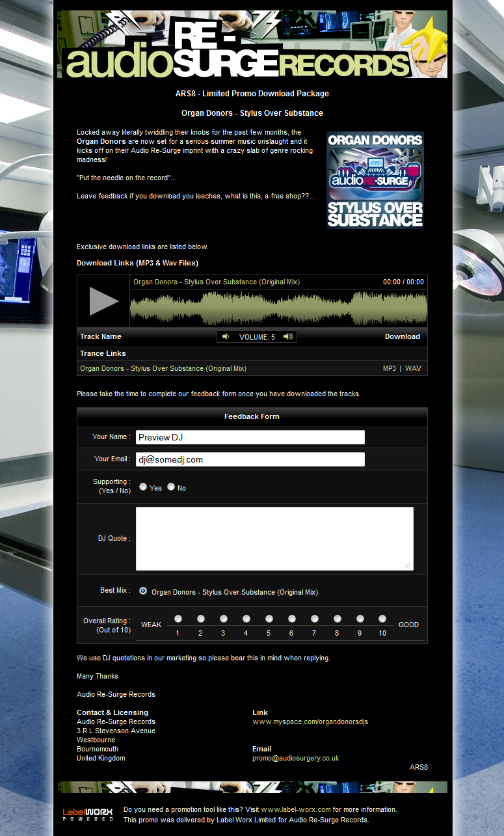Rate the track 2 out of 10

pos(200,619)
